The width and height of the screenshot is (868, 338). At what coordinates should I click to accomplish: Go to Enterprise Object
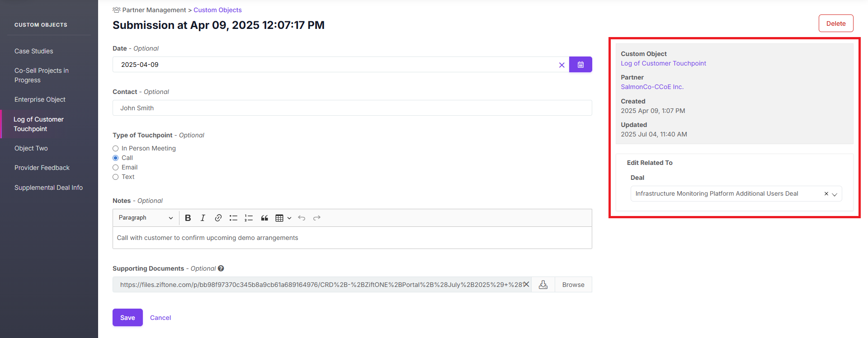40,99
